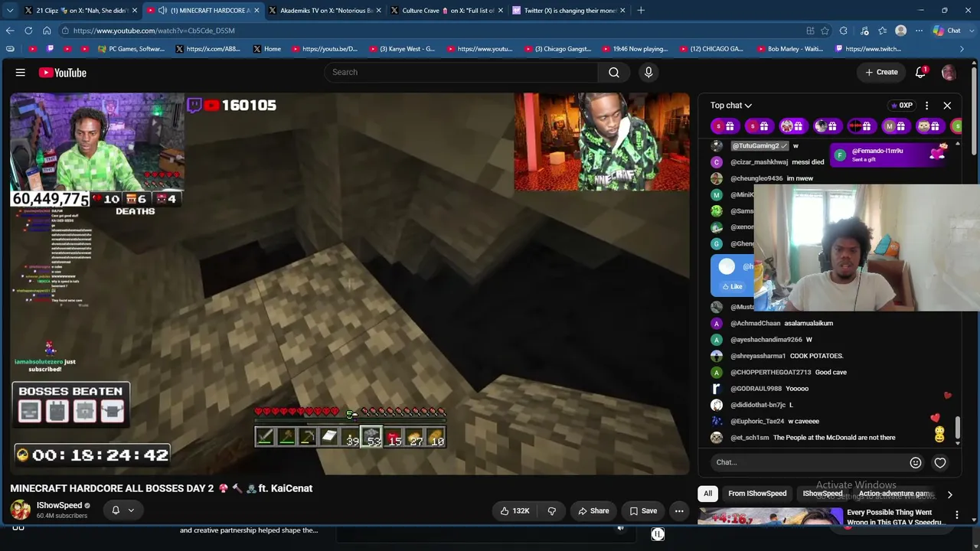Screen dimensions: 980x551
Task: Click the live chat scrollbar
Action: 957,429
